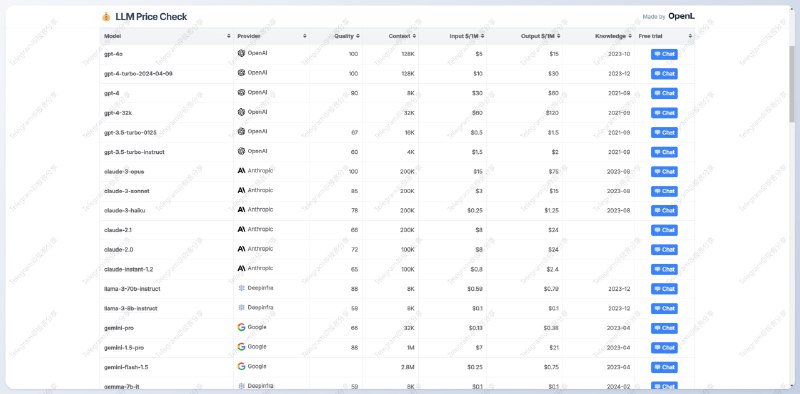Screen dimensions: 800x394
Task: Click the OpenAI icon in gpt-4o row
Action: (x=241, y=53)
